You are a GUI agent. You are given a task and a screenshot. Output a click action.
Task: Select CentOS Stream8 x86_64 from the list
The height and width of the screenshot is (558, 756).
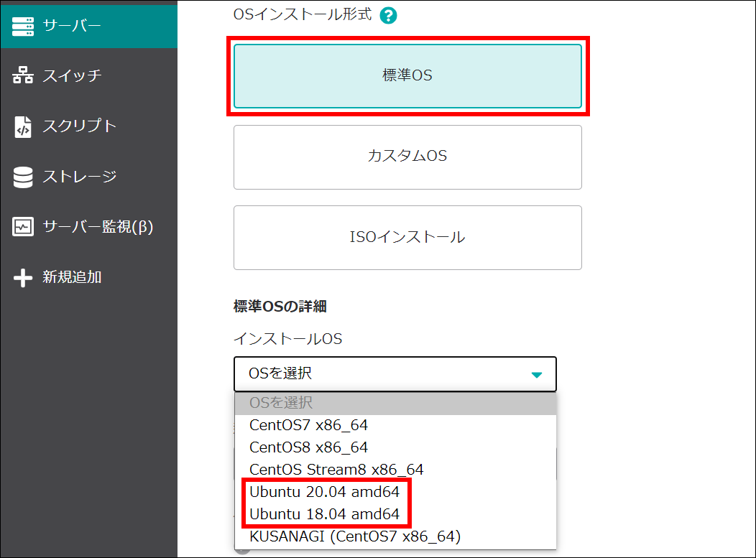click(337, 470)
